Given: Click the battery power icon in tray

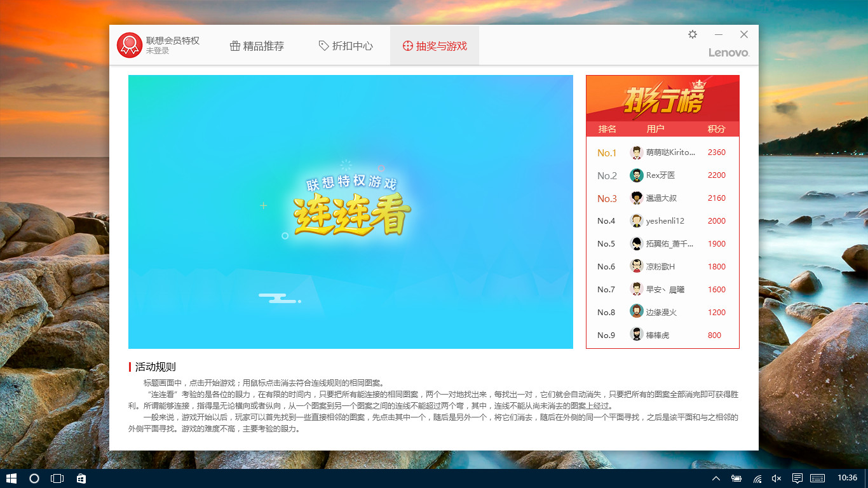Looking at the screenshot, I should point(736,478).
